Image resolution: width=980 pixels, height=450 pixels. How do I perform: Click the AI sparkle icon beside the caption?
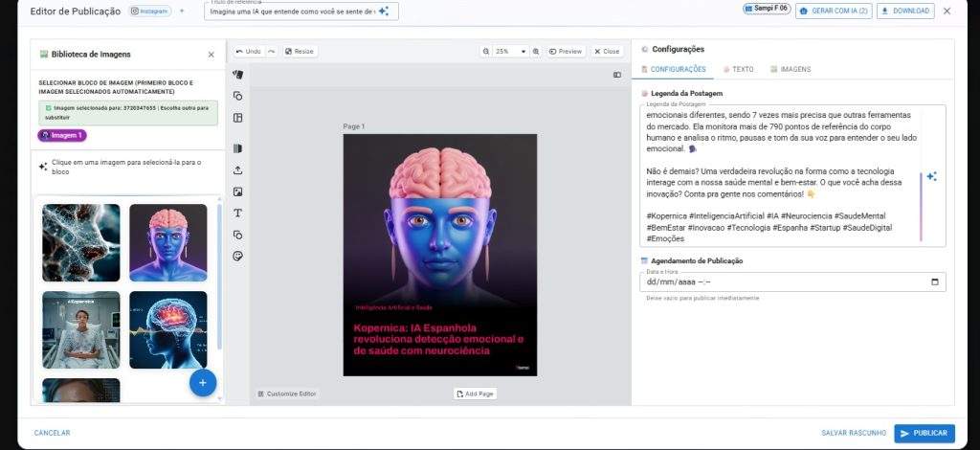931,176
